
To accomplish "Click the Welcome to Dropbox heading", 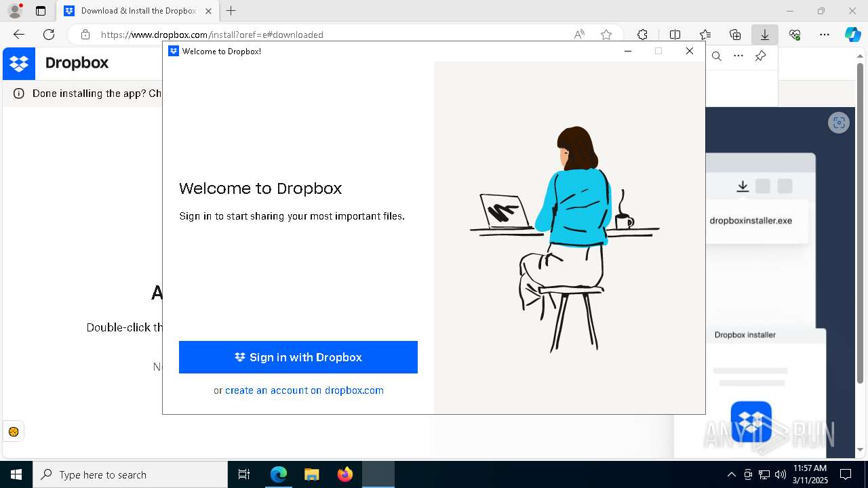I will pos(260,188).
